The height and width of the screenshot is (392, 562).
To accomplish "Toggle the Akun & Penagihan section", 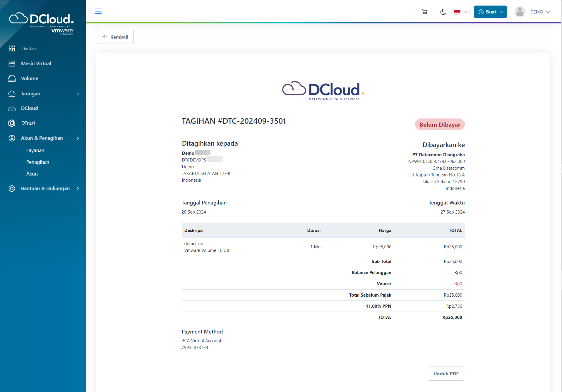I will point(42,138).
